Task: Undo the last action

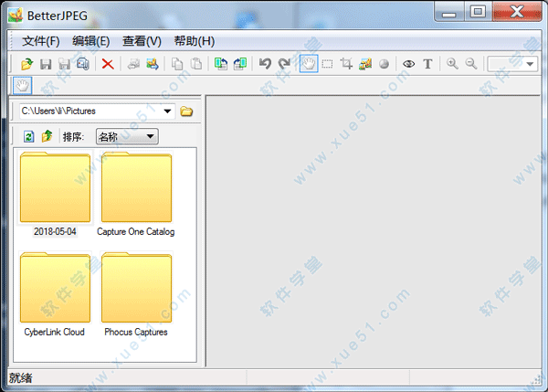Action: (x=265, y=64)
